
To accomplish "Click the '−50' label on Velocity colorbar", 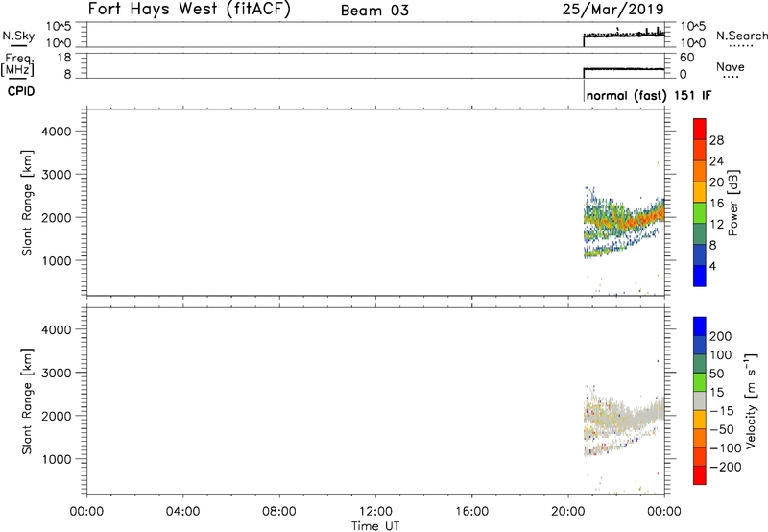I will [x=722, y=429].
